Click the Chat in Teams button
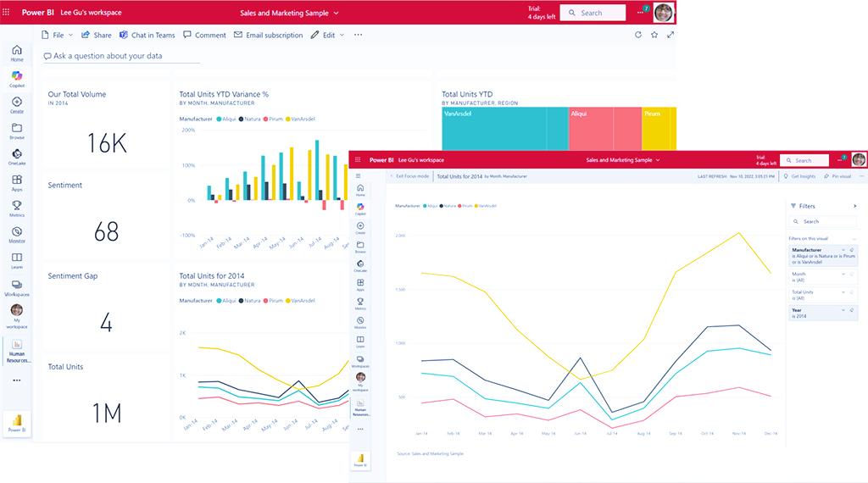This screenshot has width=868, height=483. coord(147,35)
